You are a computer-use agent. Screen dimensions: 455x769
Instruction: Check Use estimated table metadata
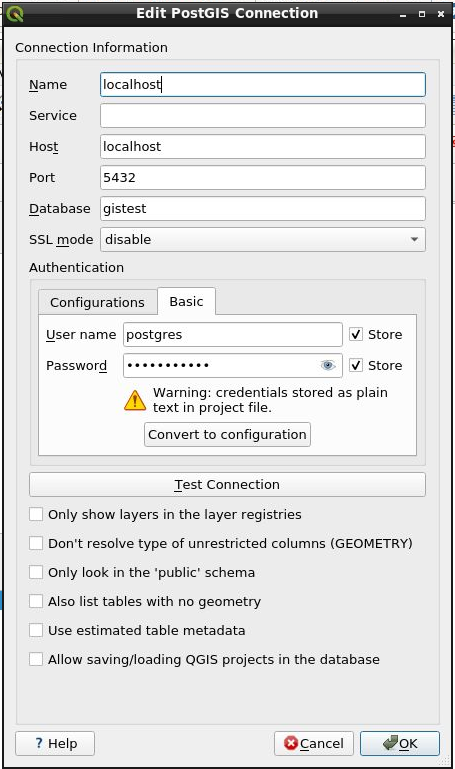pyautogui.click(x=36, y=630)
